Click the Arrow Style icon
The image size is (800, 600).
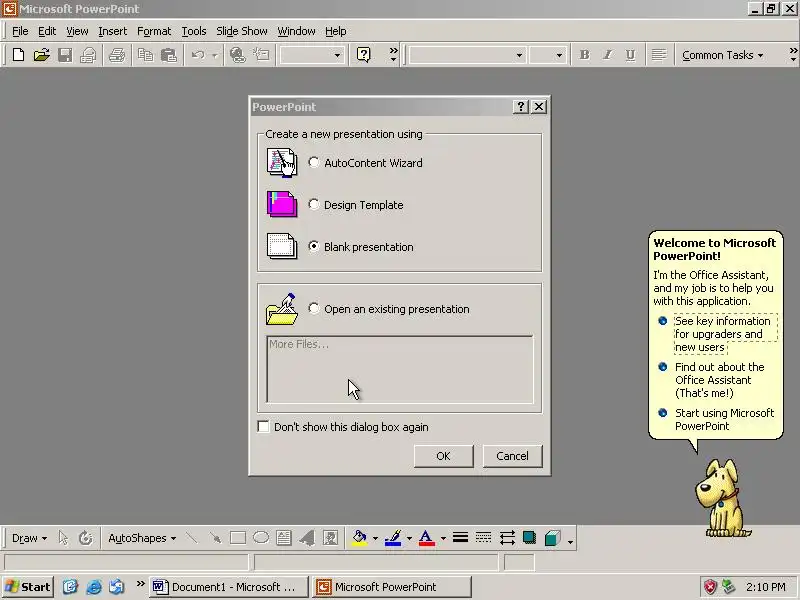[507, 538]
